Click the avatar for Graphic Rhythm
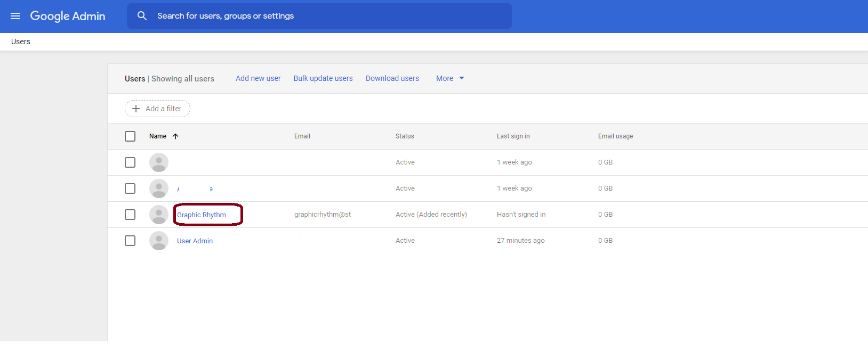This screenshot has height=345, width=868. click(159, 215)
